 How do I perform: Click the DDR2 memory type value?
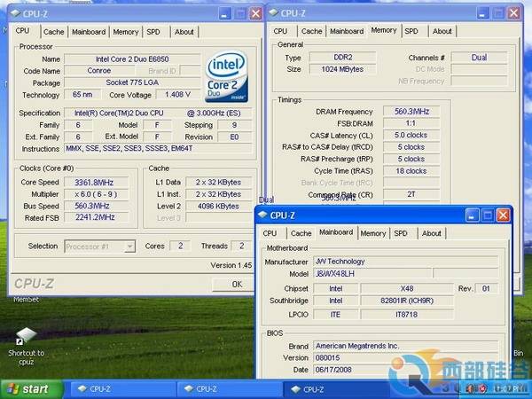coord(342,58)
